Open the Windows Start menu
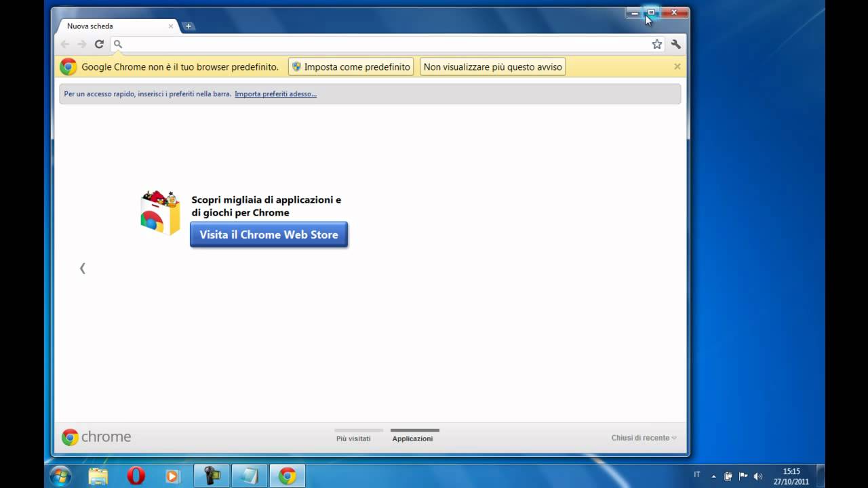The width and height of the screenshot is (868, 488). tap(60, 476)
